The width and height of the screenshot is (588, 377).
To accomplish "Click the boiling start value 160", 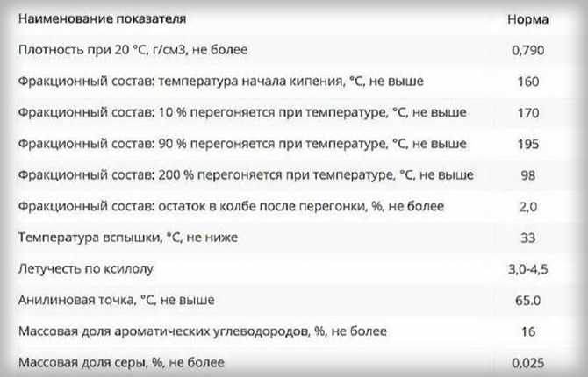I will (528, 82).
